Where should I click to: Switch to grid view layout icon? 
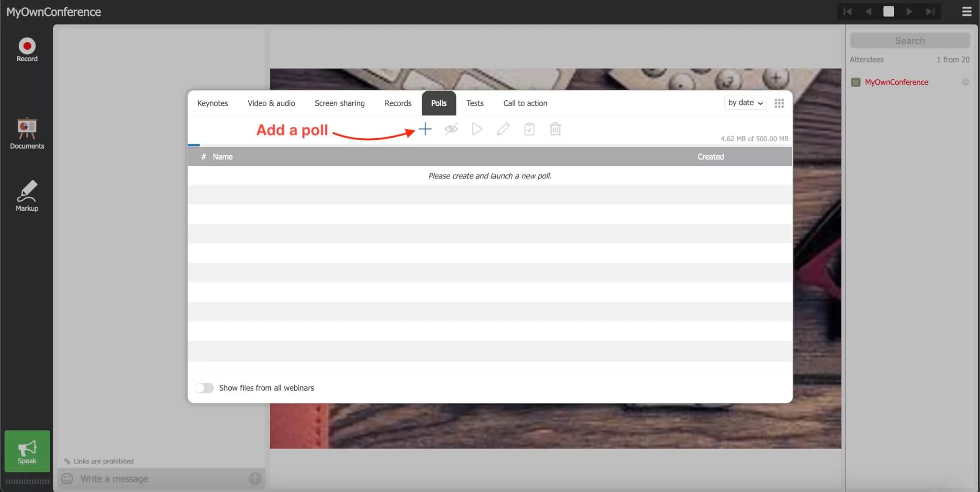[x=779, y=103]
